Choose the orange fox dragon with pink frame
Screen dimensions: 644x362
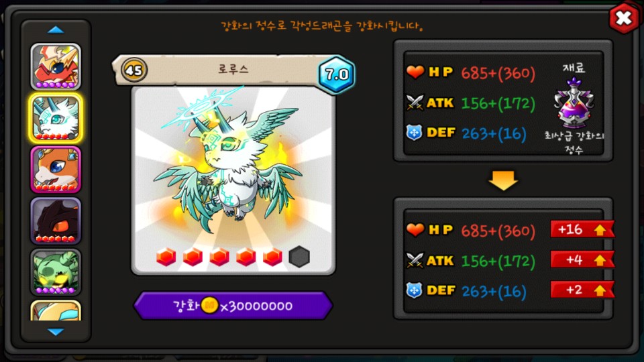tap(56, 170)
